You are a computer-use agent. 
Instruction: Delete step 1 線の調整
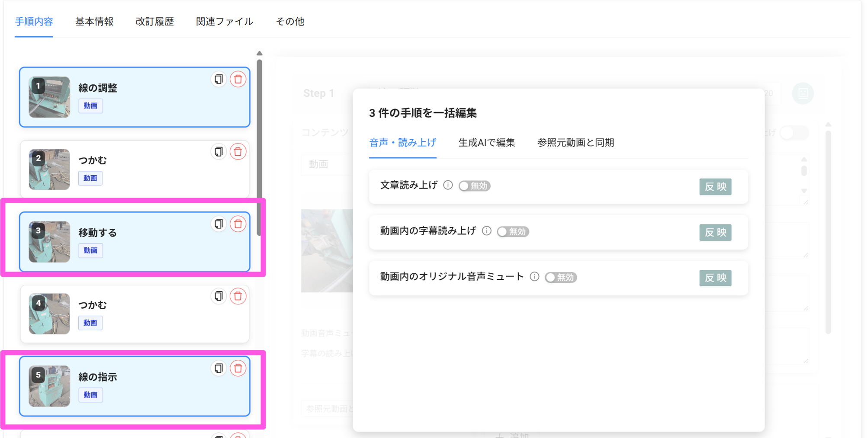[238, 79]
